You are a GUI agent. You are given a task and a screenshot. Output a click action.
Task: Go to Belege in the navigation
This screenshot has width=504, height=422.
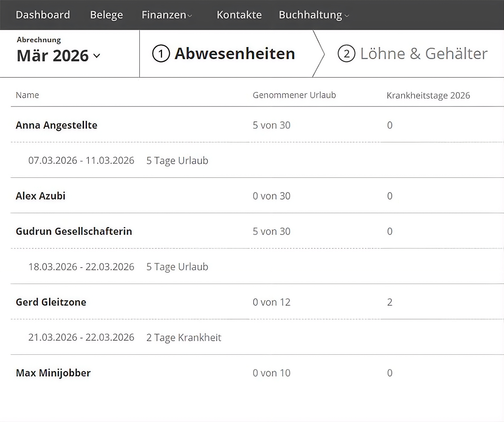106,15
